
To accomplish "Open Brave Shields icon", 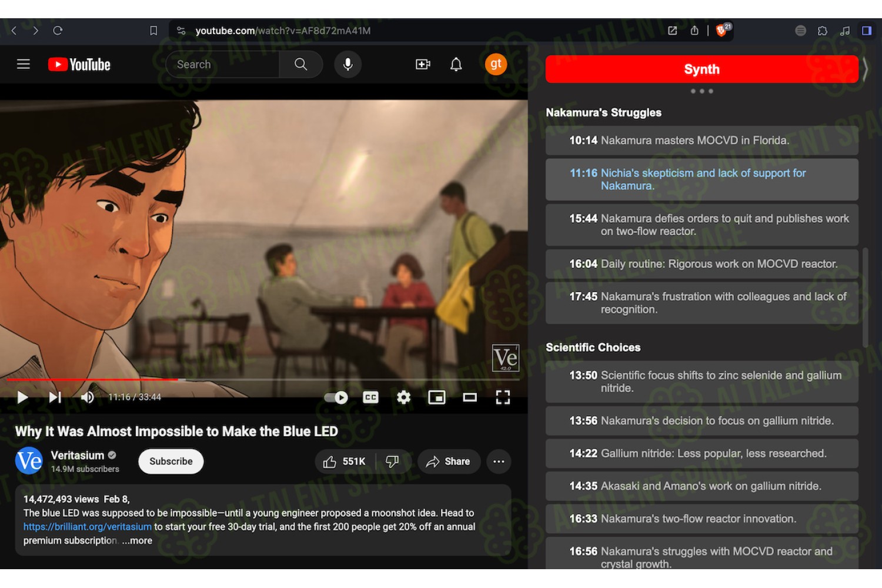I will point(723,30).
